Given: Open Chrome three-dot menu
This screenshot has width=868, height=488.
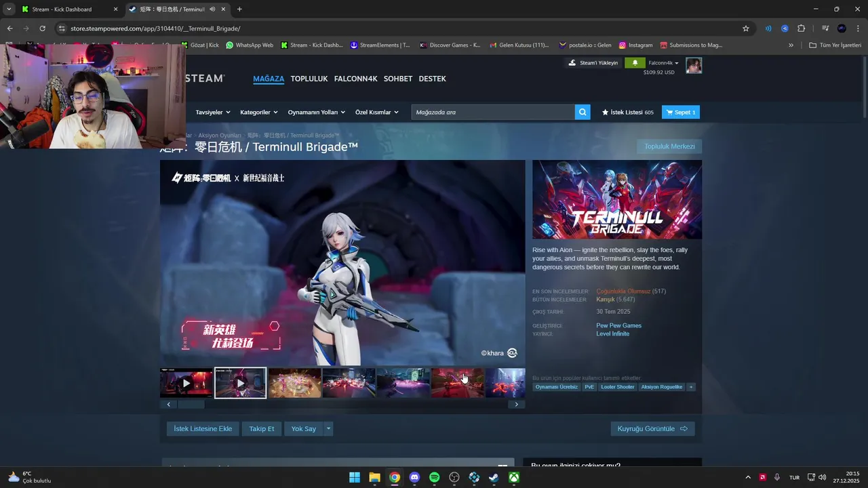Looking at the screenshot, I should pyautogui.click(x=858, y=28).
